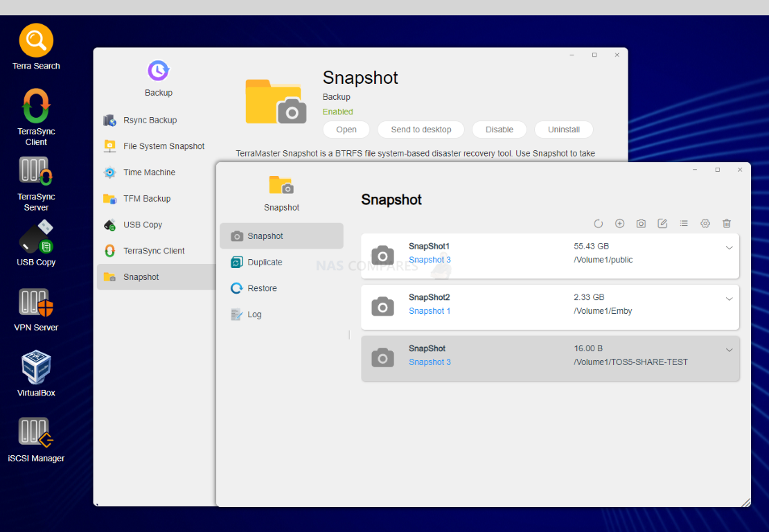
Task: Click the 16.00 B size value
Action: 588,348
